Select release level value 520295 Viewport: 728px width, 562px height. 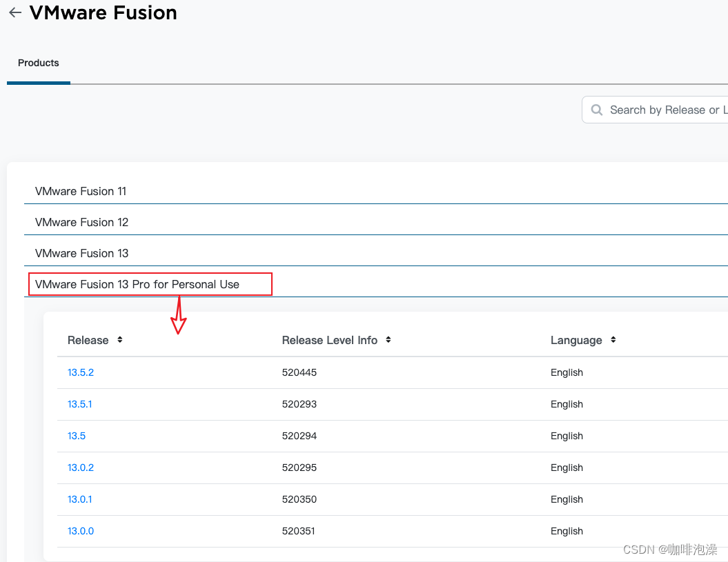click(299, 468)
